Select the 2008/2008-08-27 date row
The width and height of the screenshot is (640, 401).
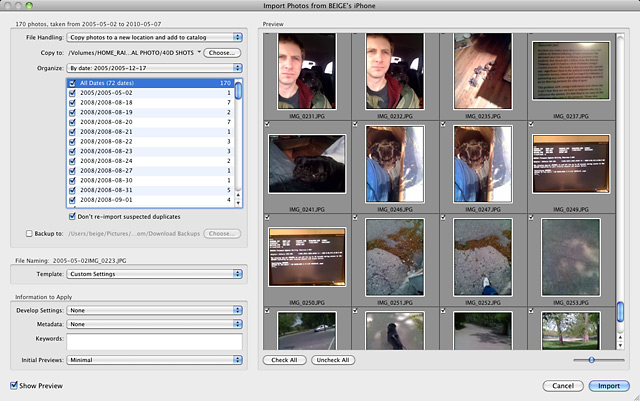[151, 171]
